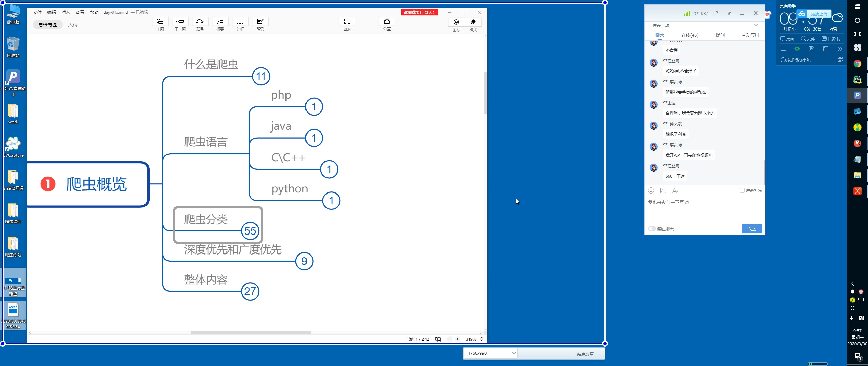Click the 子主题 (Subtopic) toolbar icon
This screenshot has width=868, height=366.
pyautogui.click(x=180, y=22)
